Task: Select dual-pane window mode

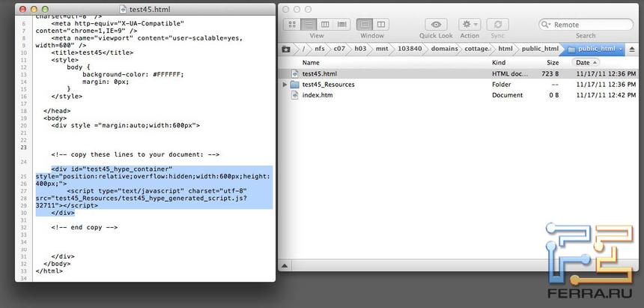Action: coord(380,24)
